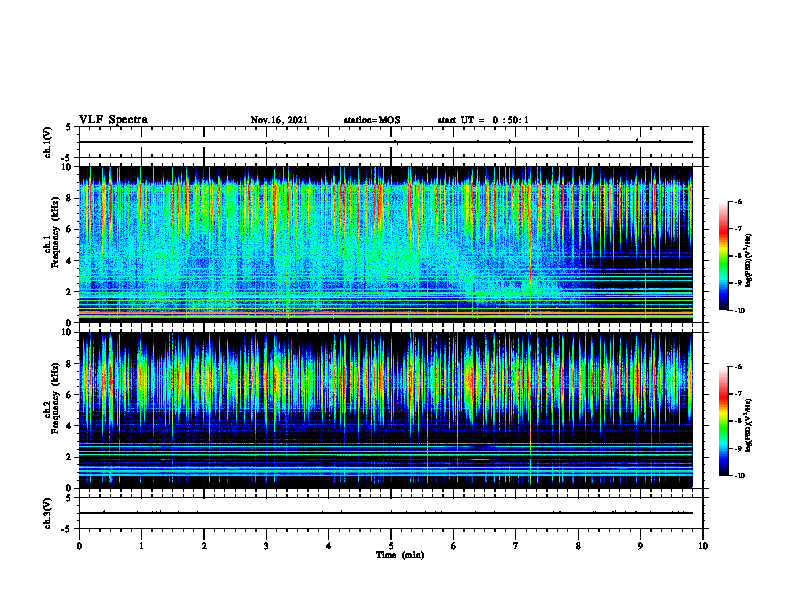Click the "ch.1(V)" axis label at the top

(x=48, y=142)
